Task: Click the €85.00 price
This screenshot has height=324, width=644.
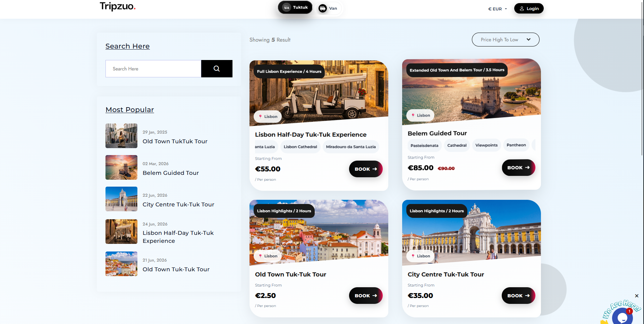Action: (x=421, y=168)
